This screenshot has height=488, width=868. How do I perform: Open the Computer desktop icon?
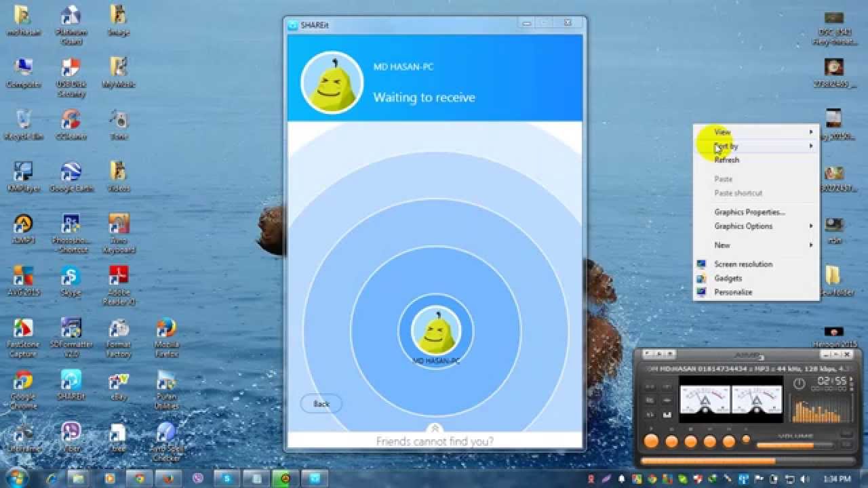tap(23, 73)
